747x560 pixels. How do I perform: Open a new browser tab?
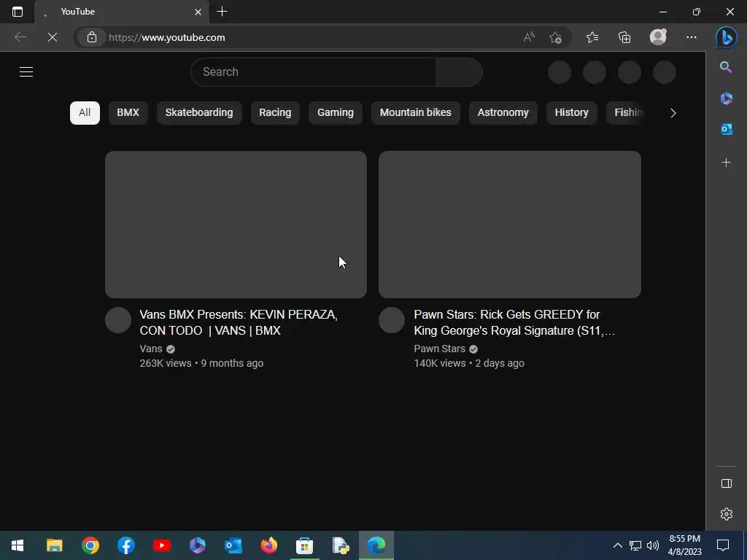tap(222, 12)
